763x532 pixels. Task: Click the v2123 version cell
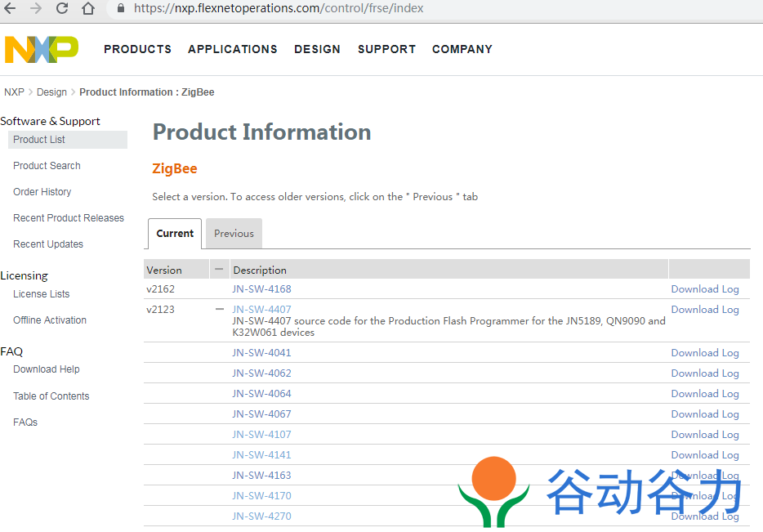pyautogui.click(x=161, y=309)
